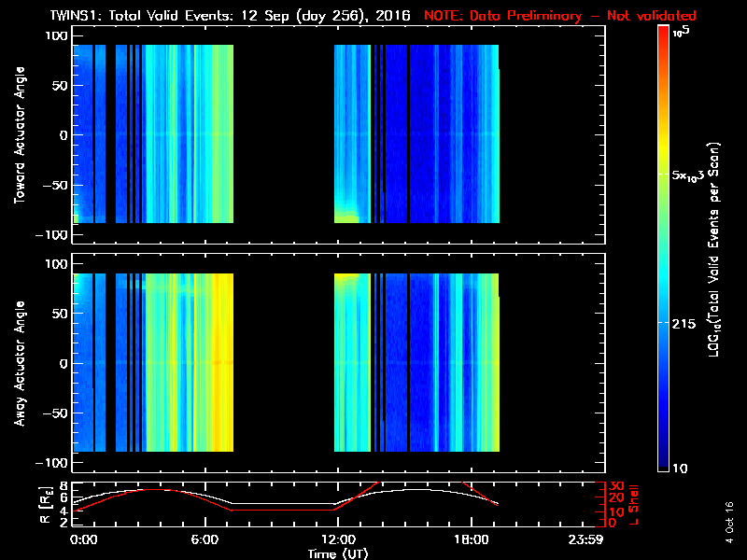Click the black data gap in Toward panel

283,134
